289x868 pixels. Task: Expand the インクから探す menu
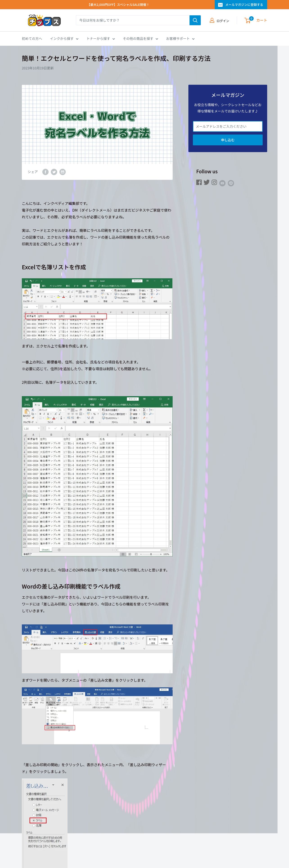[64, 39]
